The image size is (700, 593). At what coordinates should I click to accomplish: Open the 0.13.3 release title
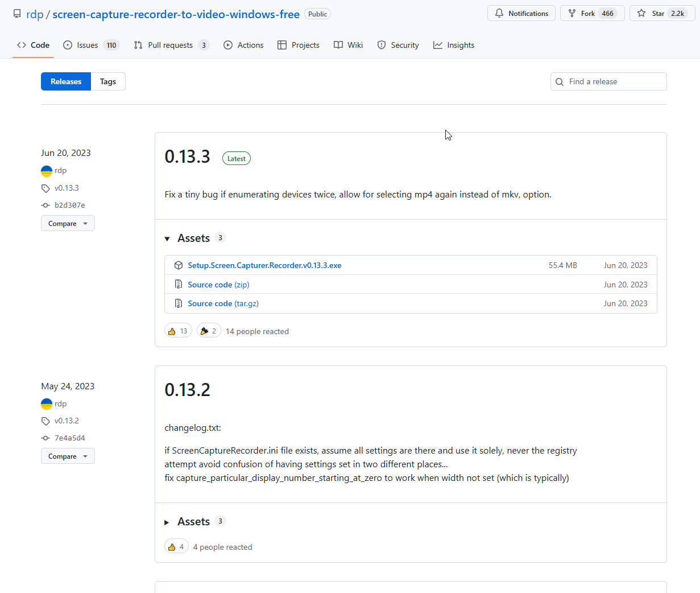[187, 157]
